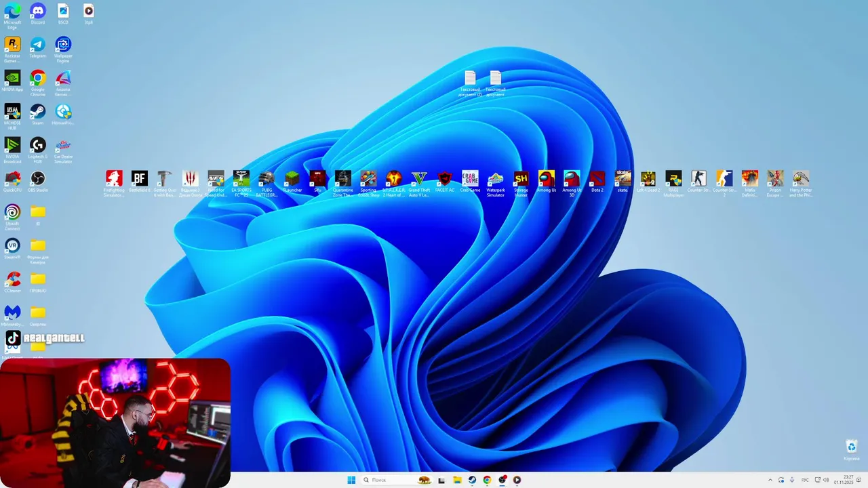Image resolution: width=868 pixels, height=488 pixels.
Task: Expand hidden system tray icons chevron
Action: [770, 480]
